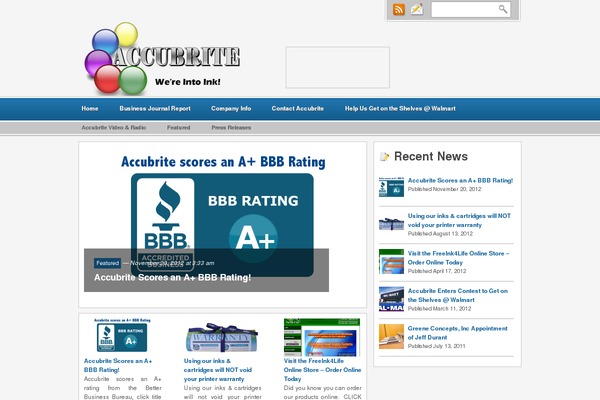Open Accubrite Enters Contest Walmart link
Screen dimensions: 600x400
[x=458, y=296]
